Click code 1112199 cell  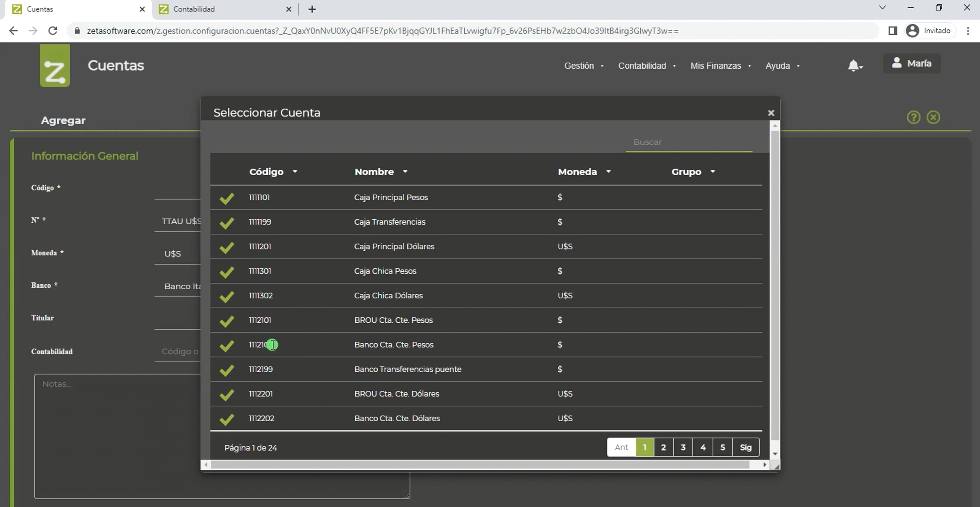[x=261, y=369]
